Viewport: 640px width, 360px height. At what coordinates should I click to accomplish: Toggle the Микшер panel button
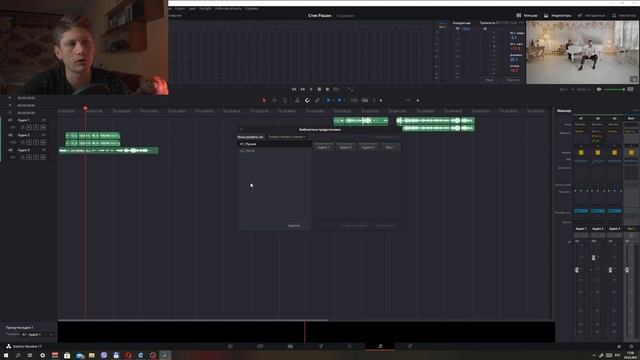tap(527, 16)
